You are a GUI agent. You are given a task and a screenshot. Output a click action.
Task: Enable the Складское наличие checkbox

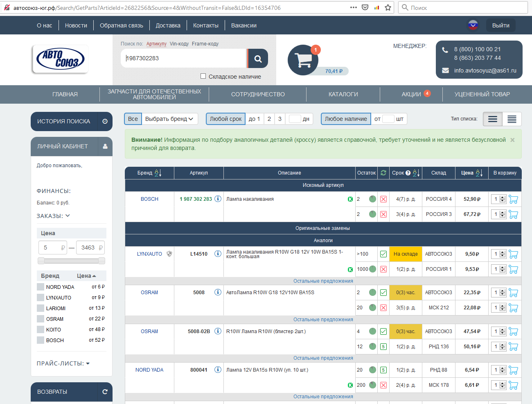(203, 76)
